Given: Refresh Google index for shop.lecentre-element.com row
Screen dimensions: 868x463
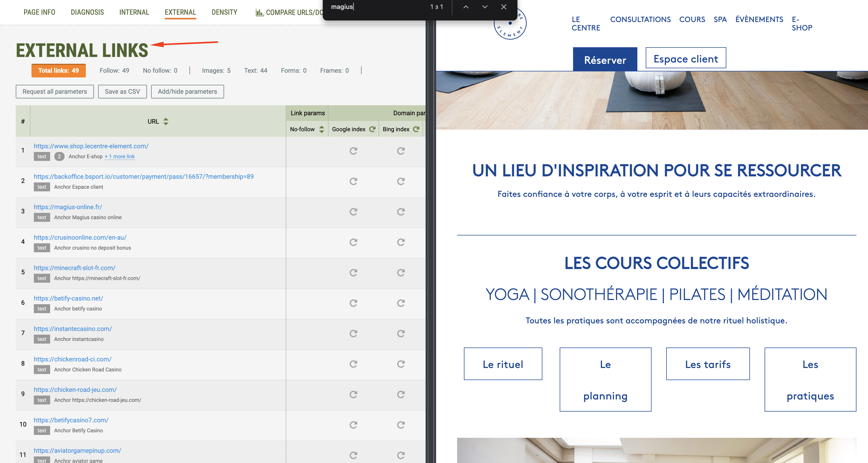Looking at the screenshot, I should (353, 151).
